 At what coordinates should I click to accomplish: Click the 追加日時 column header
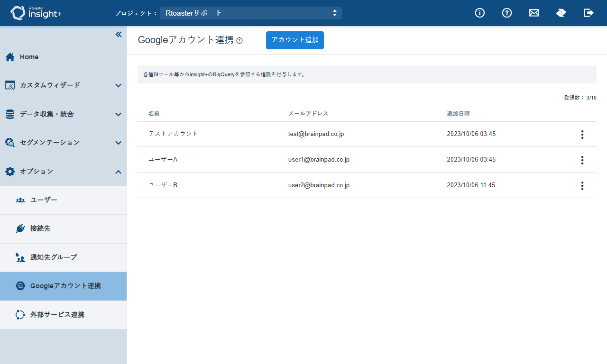(x=459, y=114)
